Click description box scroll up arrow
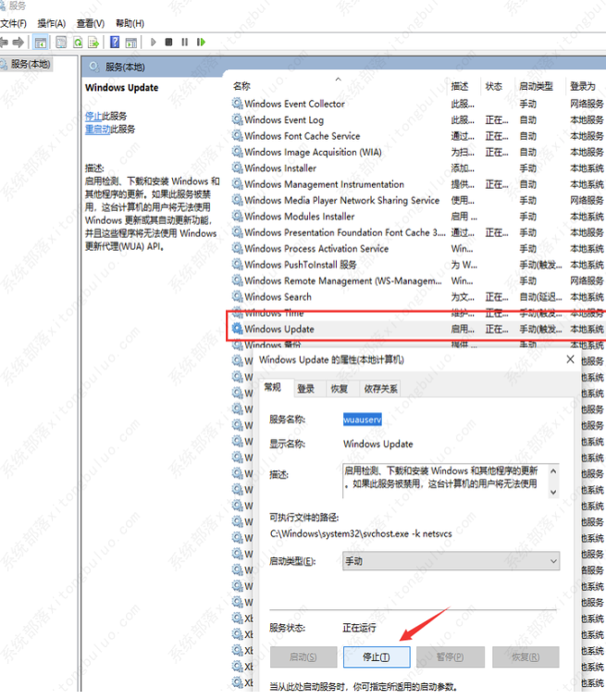The width and height of the screenshot is (606, 700). [x=553, y=471]
